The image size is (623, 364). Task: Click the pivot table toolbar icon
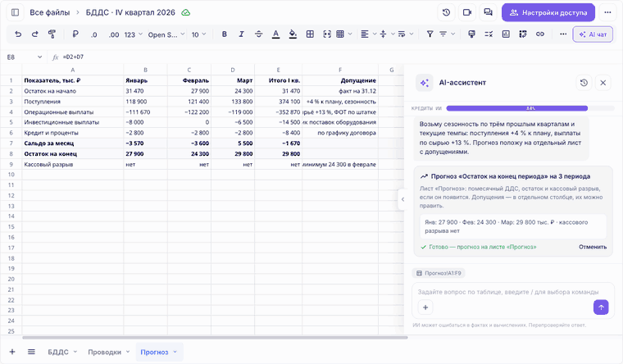click(x=523, y=34)
